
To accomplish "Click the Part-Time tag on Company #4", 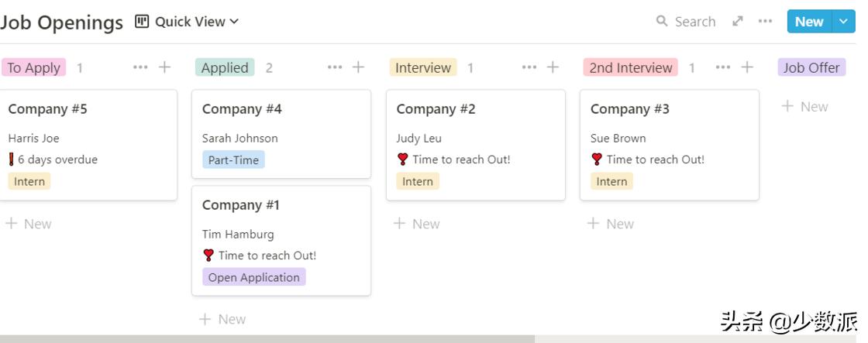I will pos(233,160).
